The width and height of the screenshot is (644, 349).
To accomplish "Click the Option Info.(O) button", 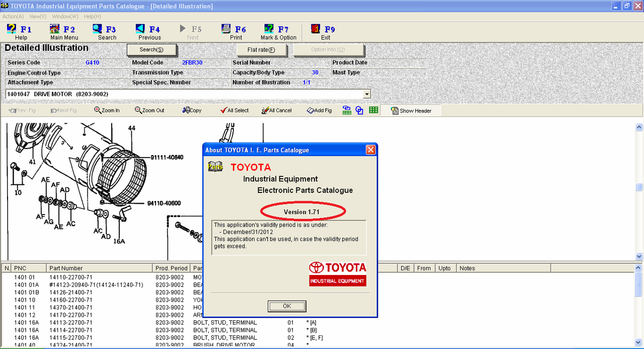I will click(328, 50).
